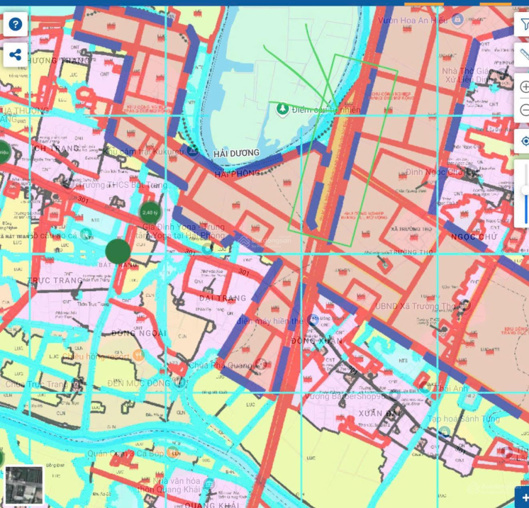
Task: Select the Tạp hoá Sành Tùng store marker
Action: click(444, 432)
